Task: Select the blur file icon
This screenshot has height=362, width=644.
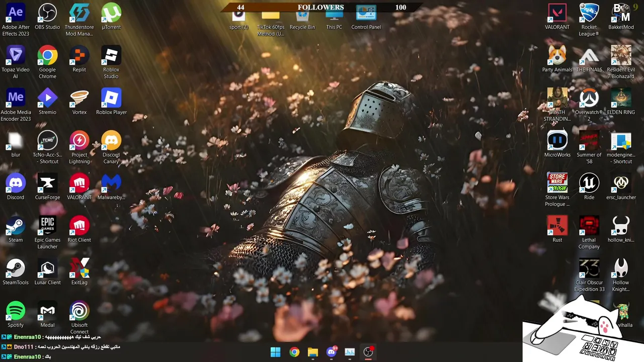Action: tap(16, 140)
